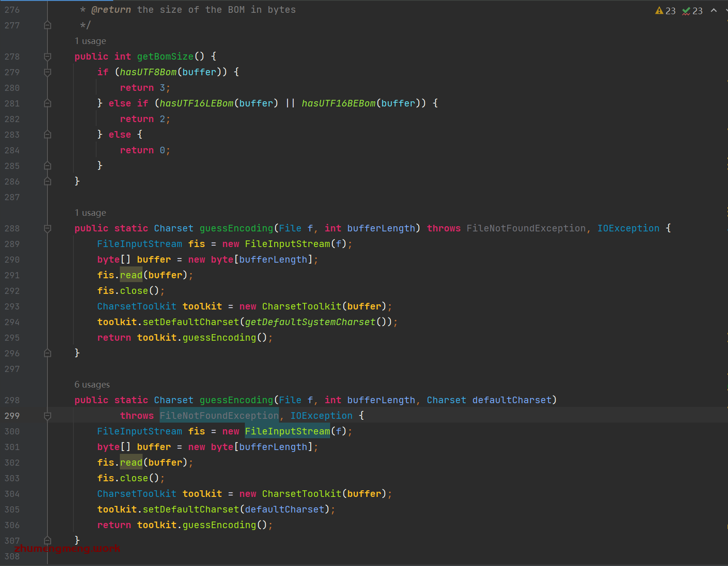Image resolution: width=728 pixels, height=566 pixels.
Task: Click fold end marker at line 286
Action: tap(47, 181)
